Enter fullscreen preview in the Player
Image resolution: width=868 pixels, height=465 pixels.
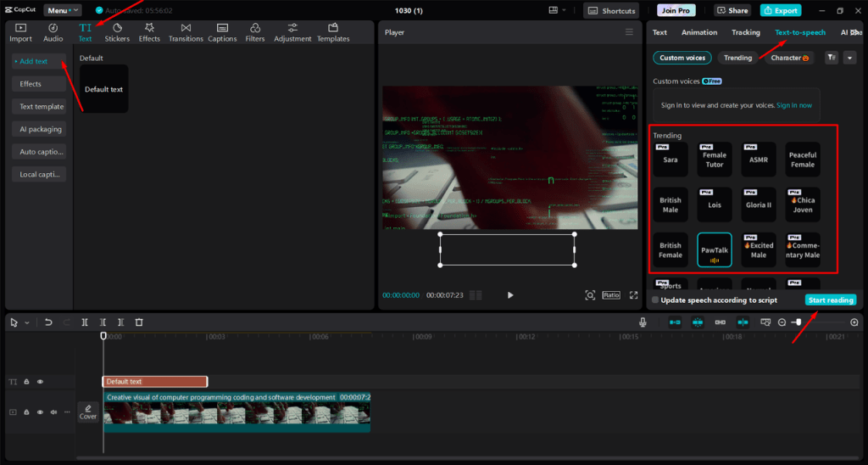(x=632, y=295)
